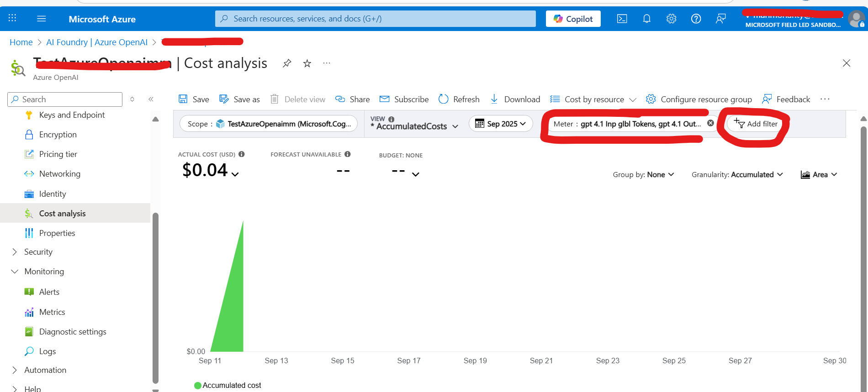Open the Area chart type dropdown

pyautogui.click(x=819, y=174)
